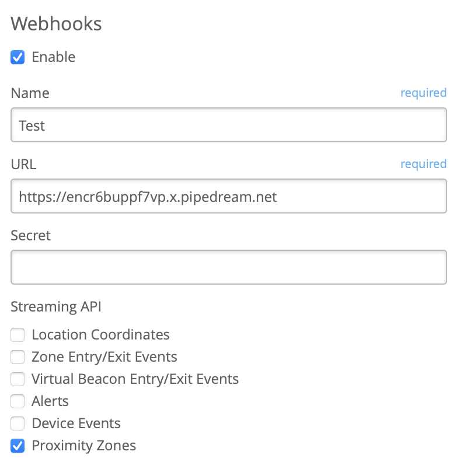This screenshot has height=476, width=460.
Task: Click the Streaming API section label
Action: point(56,307)
